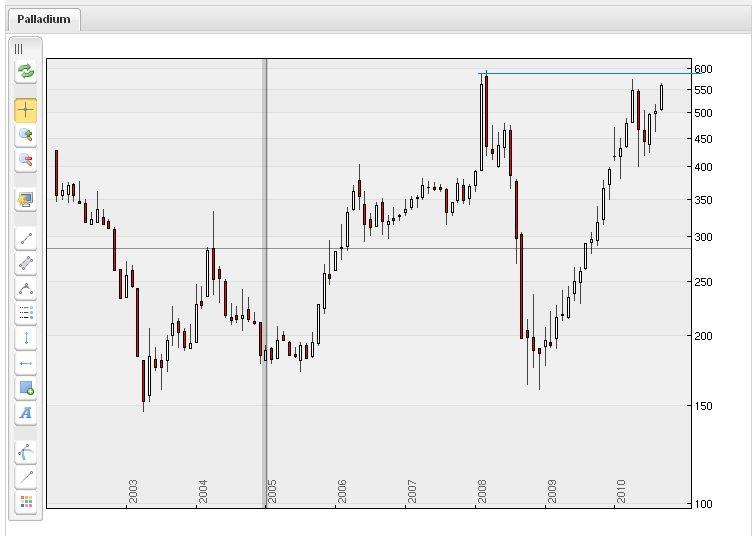Click the 450 price label
This screenshot has height=536, width=752.
pos(703,139)
